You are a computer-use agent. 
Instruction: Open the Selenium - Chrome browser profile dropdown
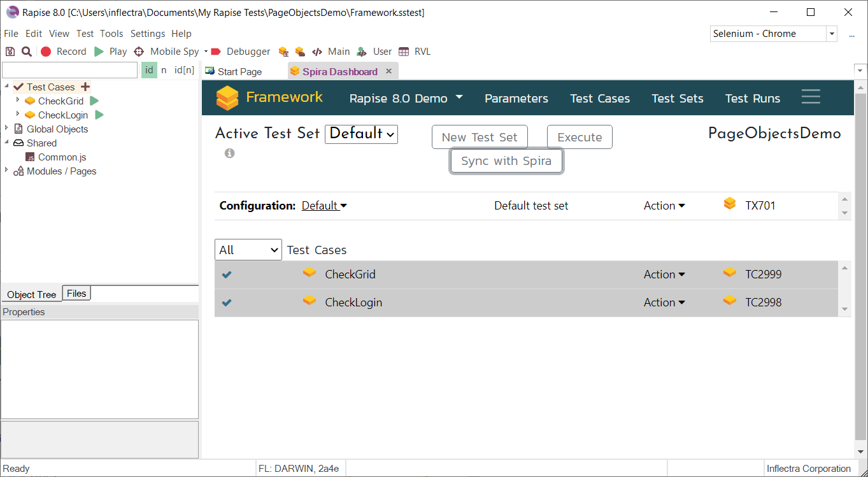[832, 34]
